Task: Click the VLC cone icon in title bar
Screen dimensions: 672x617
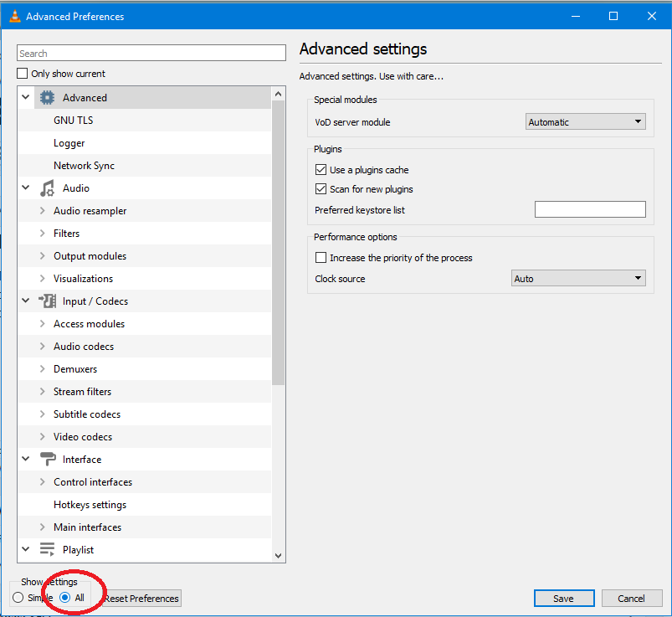Action: pyautogui.click(x=14, y=16)
